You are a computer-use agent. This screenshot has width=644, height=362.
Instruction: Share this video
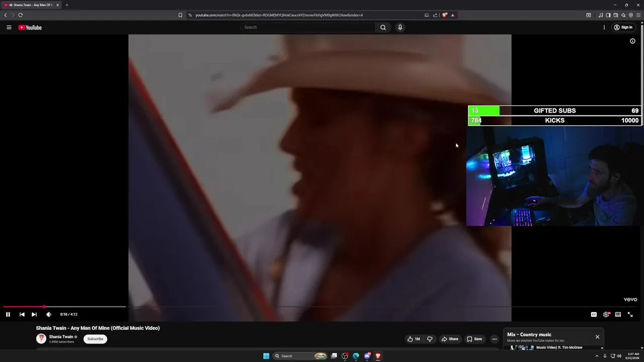[450, 339]
